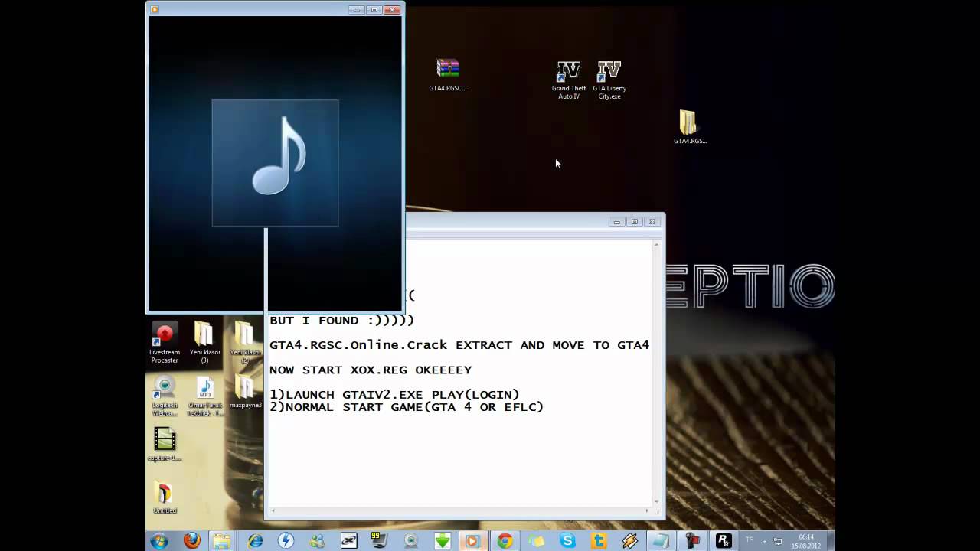This screenshot has width=980, height=551.
Task: Open the Omar Faruk MP3 file
Action: pos(204,396)
